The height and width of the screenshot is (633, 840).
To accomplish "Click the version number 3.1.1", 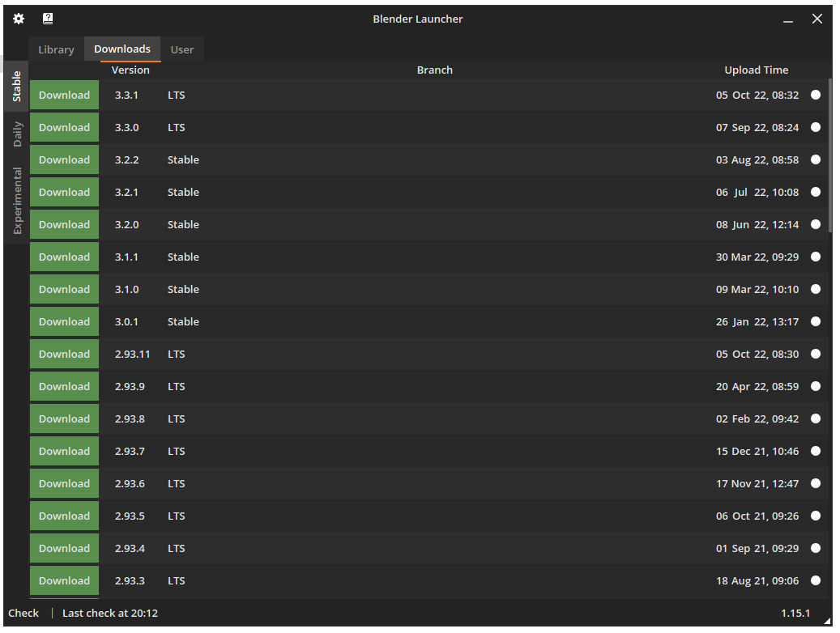I will pos(126,257).
